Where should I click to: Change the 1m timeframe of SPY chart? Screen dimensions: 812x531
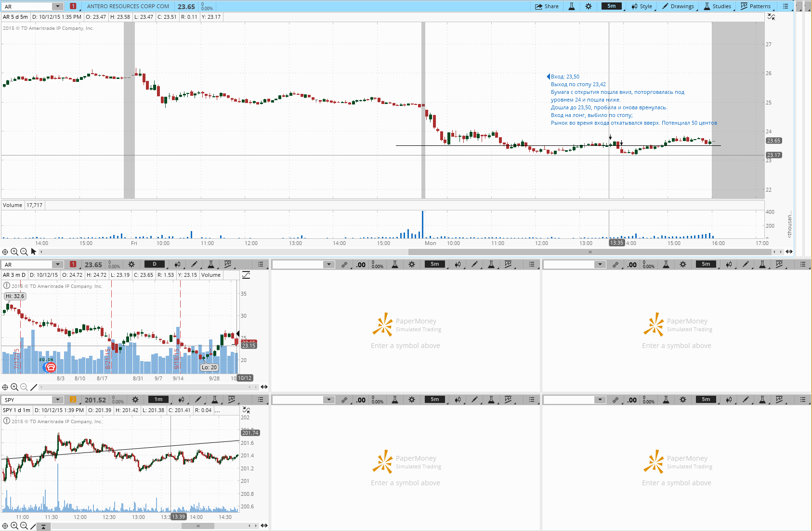point(158,399)
